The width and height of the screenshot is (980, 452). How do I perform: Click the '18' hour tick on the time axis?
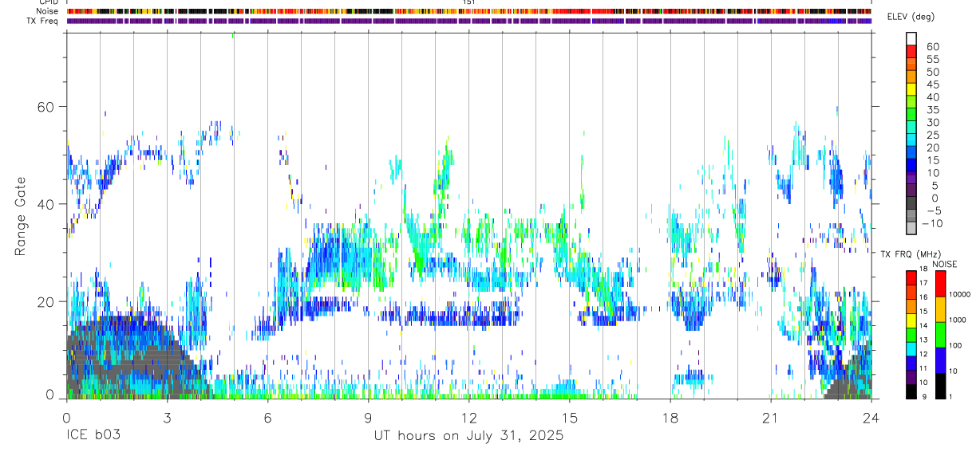(670, 418)
